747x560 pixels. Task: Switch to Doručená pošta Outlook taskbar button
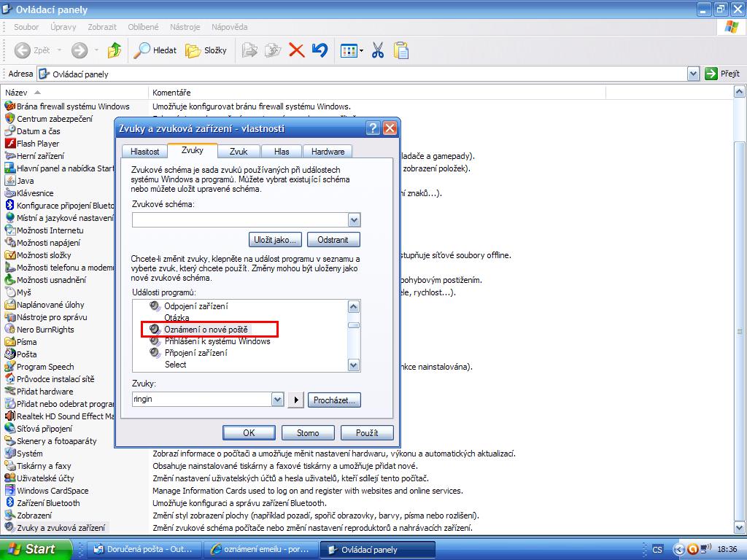tap(145, 549)
